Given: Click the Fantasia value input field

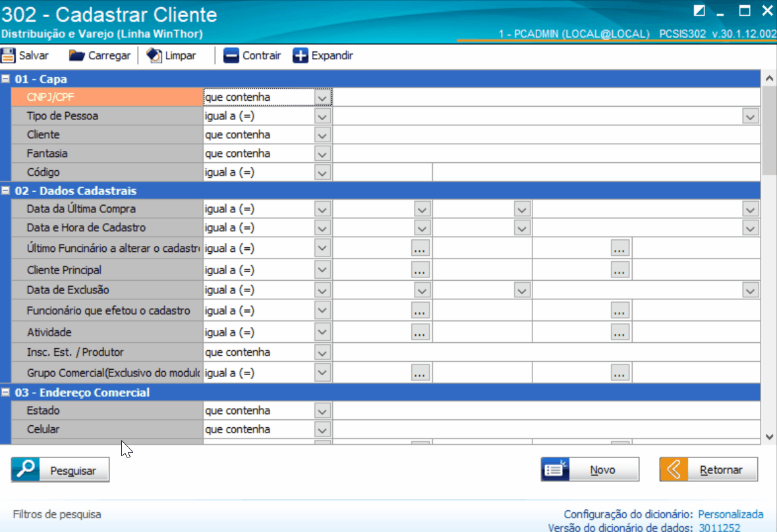Looking at the screenshot, I should (546, 154).
